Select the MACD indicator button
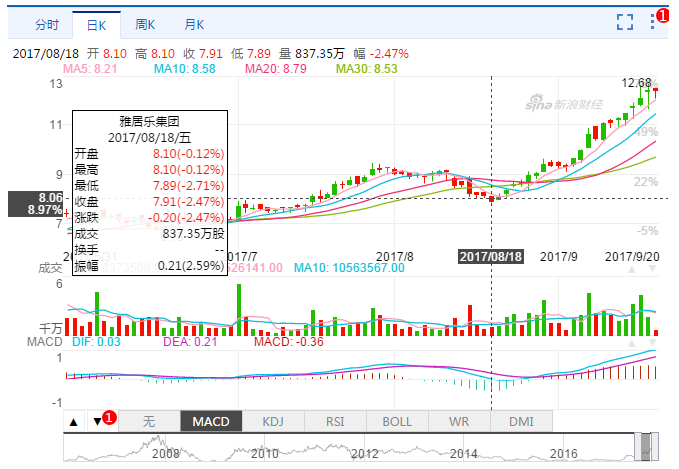679x469 pixels. point(211,421)
